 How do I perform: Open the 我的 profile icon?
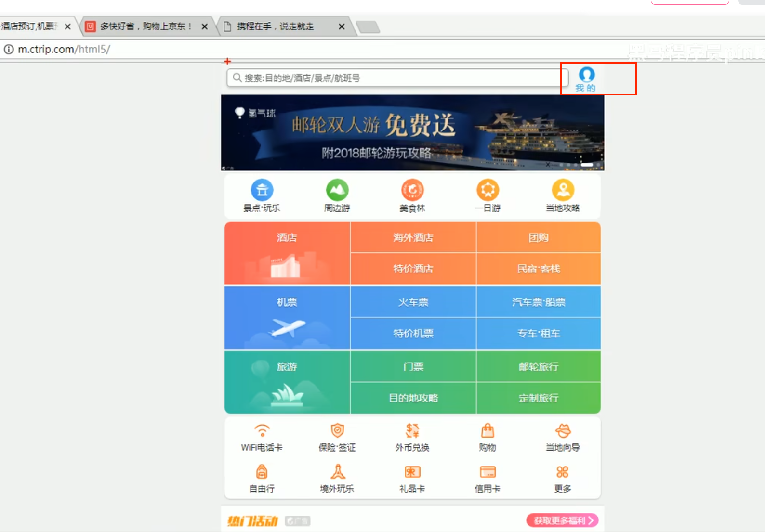point(586,79)
